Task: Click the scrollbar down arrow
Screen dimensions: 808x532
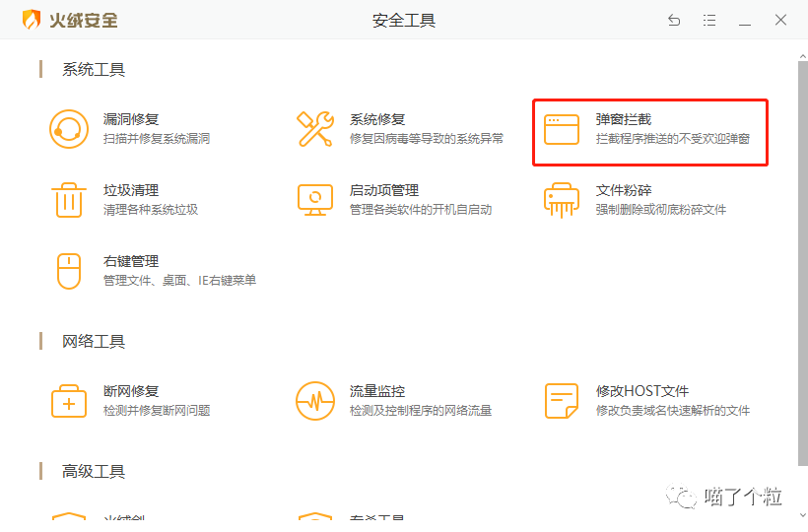Action: tap(803, 514)
